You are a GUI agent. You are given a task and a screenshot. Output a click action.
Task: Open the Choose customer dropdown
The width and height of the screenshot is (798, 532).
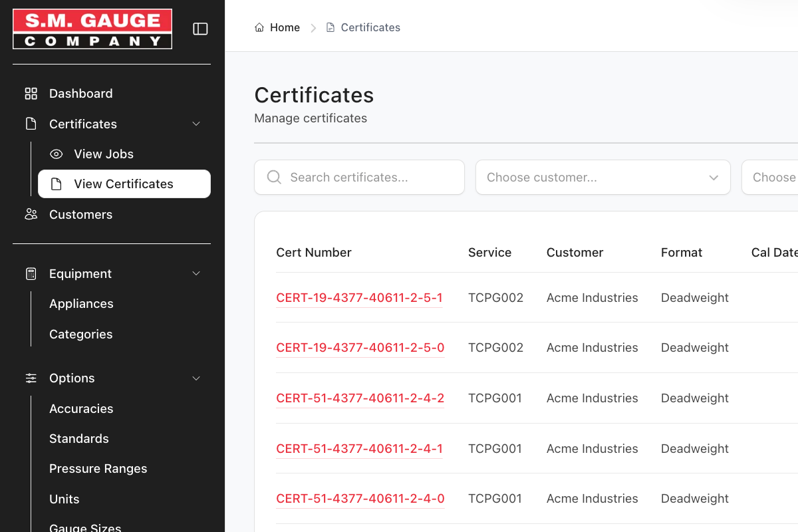tap(603, 178)
